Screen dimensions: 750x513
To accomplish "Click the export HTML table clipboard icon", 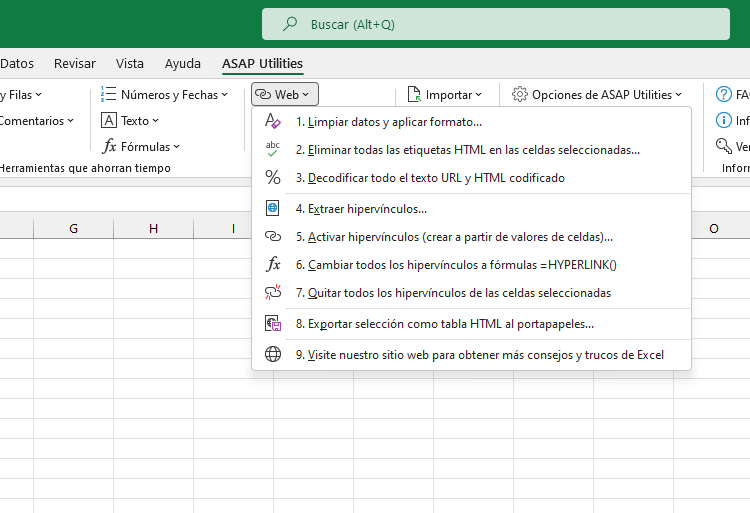I will pyautogui.click(x=273, y=324).
